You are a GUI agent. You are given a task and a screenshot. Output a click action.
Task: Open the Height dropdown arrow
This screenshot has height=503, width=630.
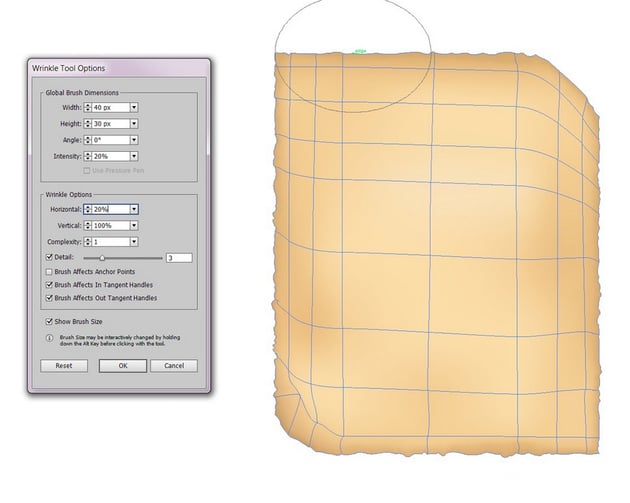pos(134,124)
